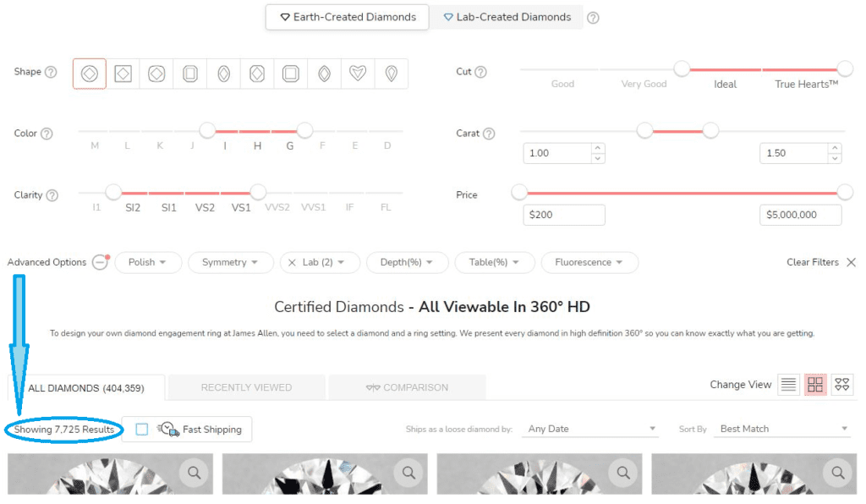Viewport: 866px width, 504px height.
Task: Click the Shape help question mark
Action: point(51,72)
